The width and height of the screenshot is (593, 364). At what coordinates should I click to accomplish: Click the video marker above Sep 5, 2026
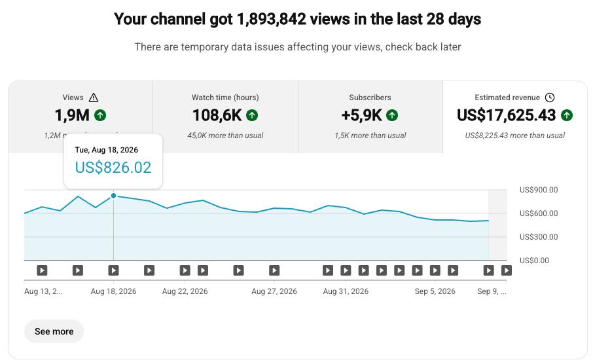click(x=435, y=270)
